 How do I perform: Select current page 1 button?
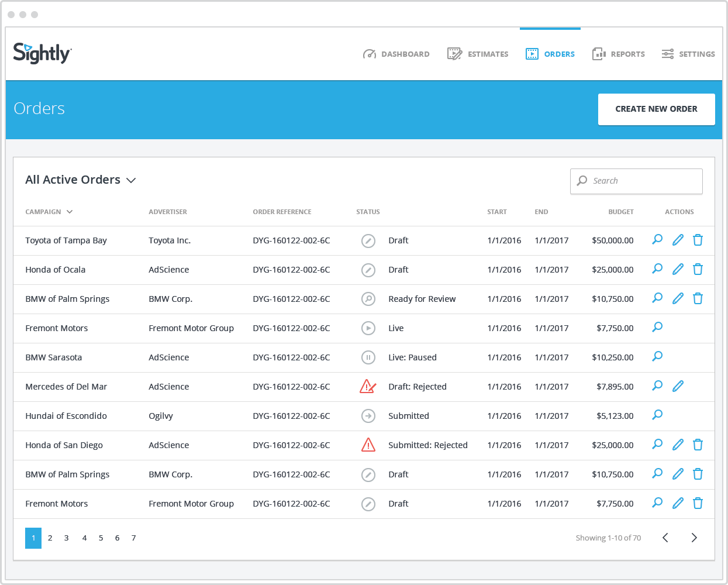33,538
